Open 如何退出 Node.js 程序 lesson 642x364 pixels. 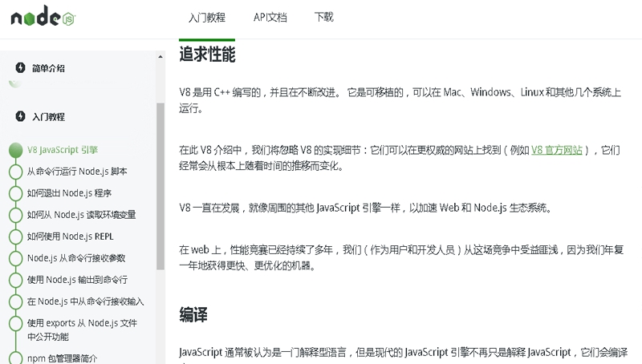(69, 193)
